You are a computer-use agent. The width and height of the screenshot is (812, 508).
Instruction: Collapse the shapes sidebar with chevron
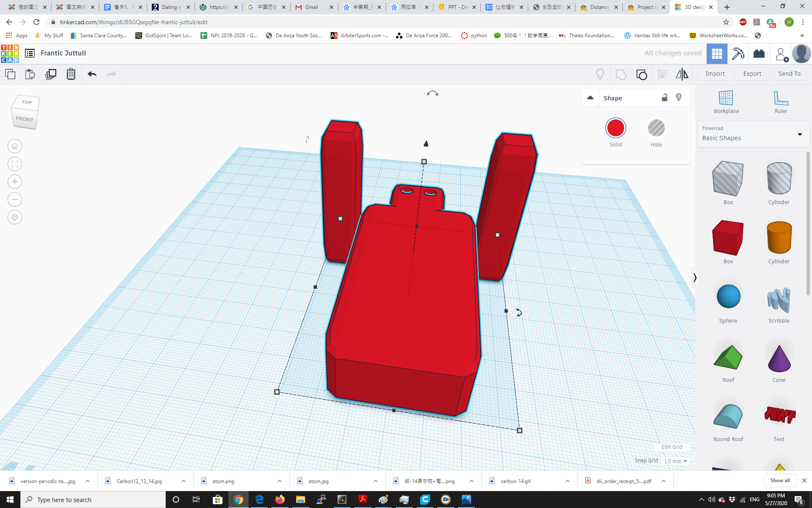694,278
